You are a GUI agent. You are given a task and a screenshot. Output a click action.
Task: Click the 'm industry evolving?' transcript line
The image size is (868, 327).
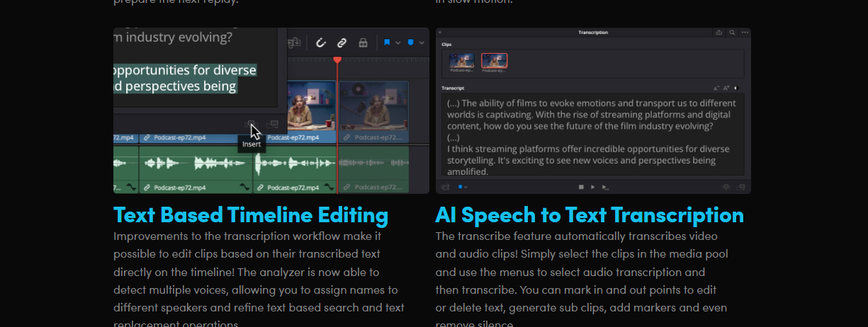point(172,38)
